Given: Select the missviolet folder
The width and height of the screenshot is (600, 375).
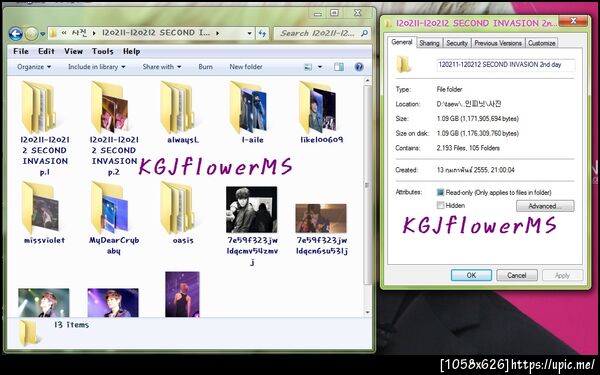Looking at the screenshot, I should pos(44,213).
